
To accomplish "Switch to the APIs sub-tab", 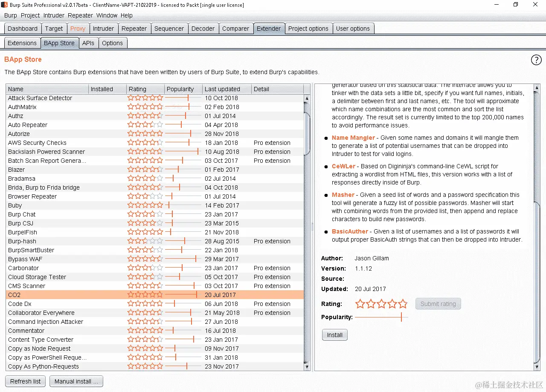I will click(x=88, y=43).
